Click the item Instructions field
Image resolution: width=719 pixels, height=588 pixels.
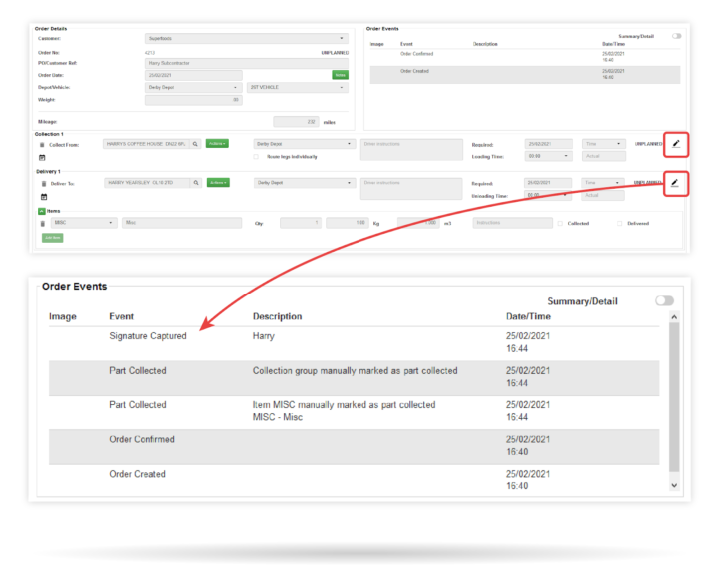coord(512,223)
